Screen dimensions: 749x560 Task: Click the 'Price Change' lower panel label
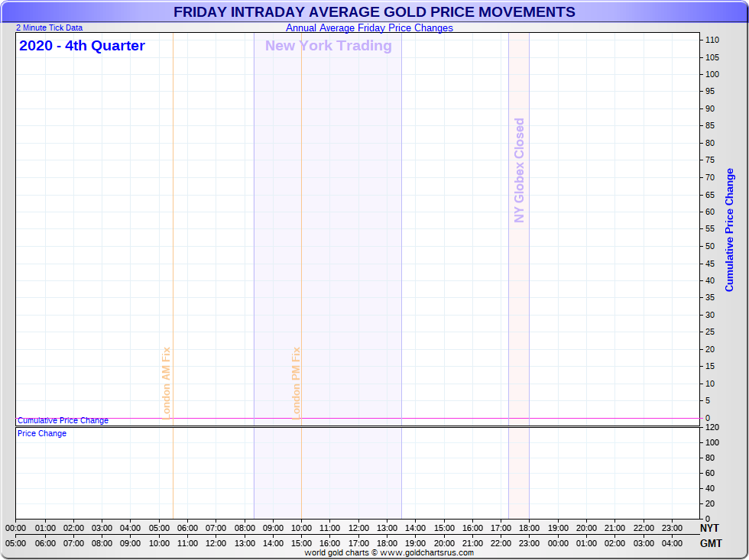[42, 434]
